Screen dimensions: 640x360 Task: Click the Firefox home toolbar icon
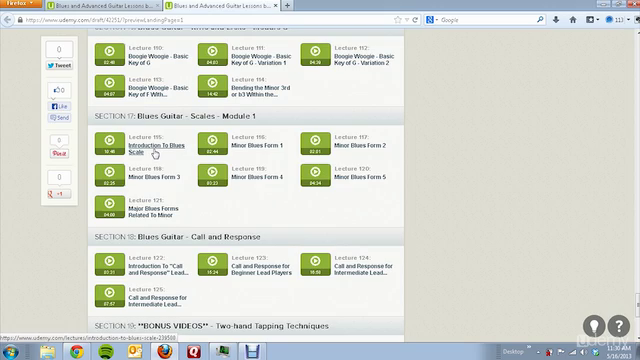pos(573,20)
